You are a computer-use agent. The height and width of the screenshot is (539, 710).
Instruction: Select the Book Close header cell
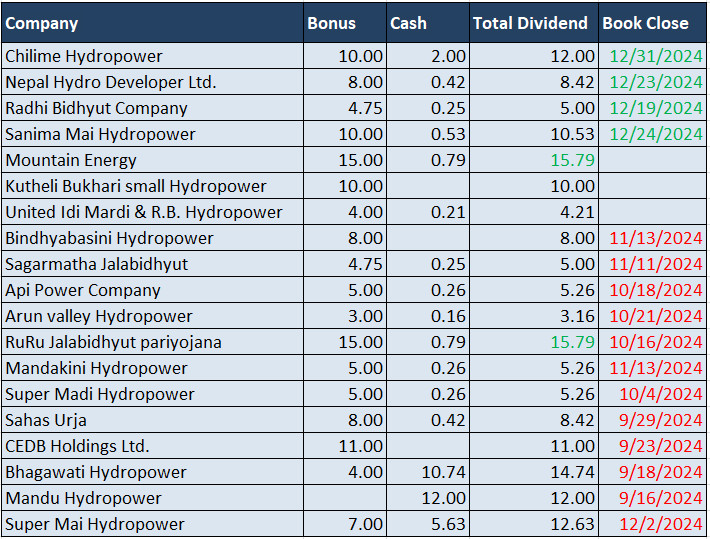[x=652, y=23]
